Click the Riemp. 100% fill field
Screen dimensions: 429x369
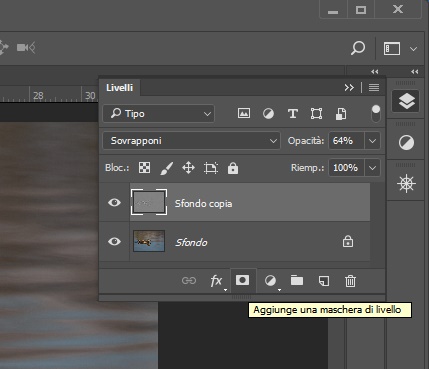(346, 167)
